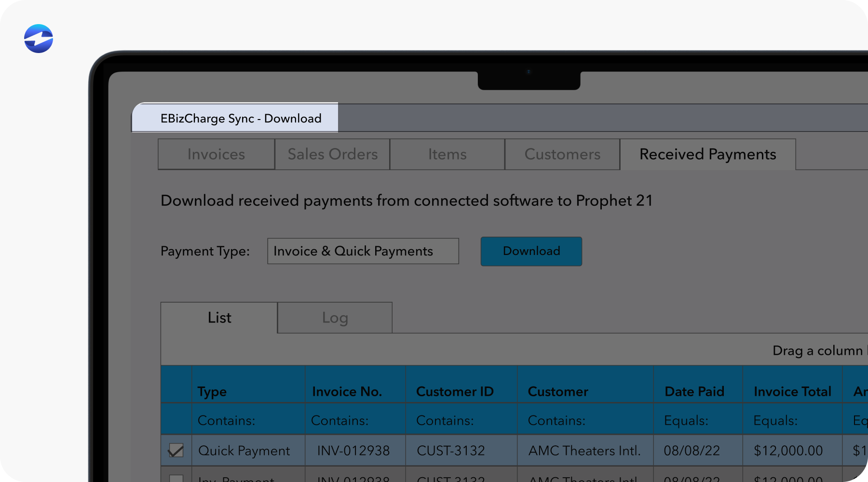
Task: Click the Invoice Total column header
Action: pyautogui.click(x=792, y=391)
